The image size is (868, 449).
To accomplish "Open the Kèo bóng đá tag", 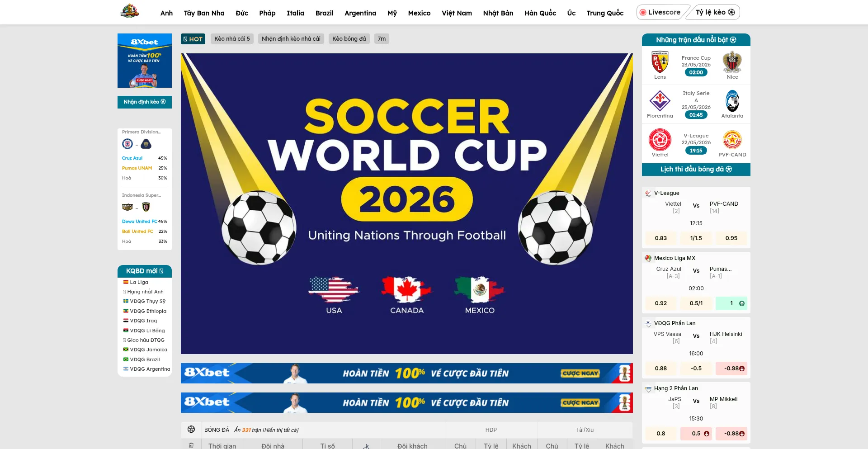I will click(349, 39).
